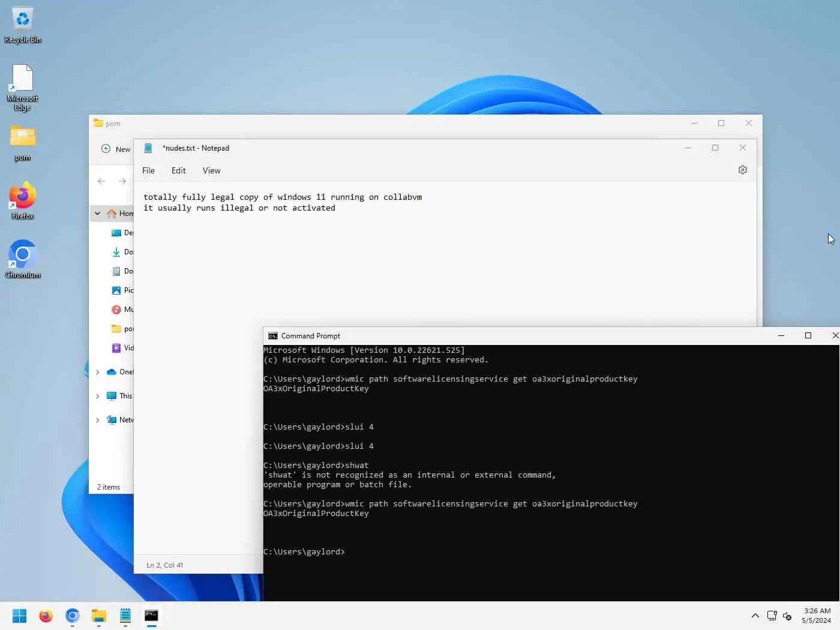Screen dimensions: 840x630
Task: Click Notepad app icon in title bar
Action: click(148, 148)
